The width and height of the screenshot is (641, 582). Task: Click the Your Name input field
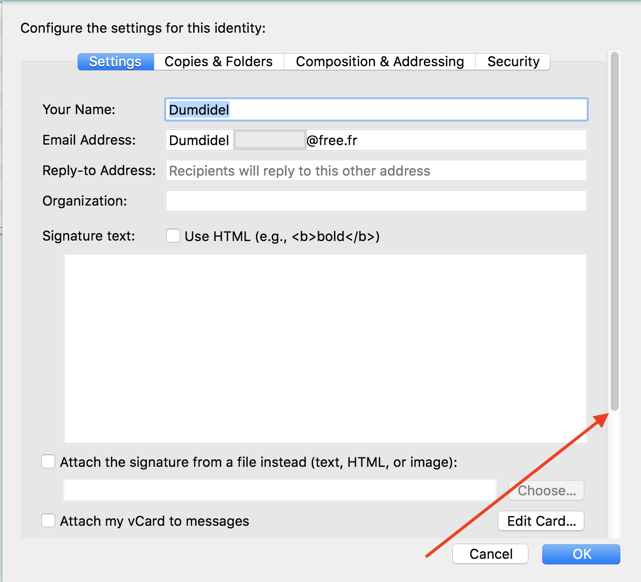376,110
